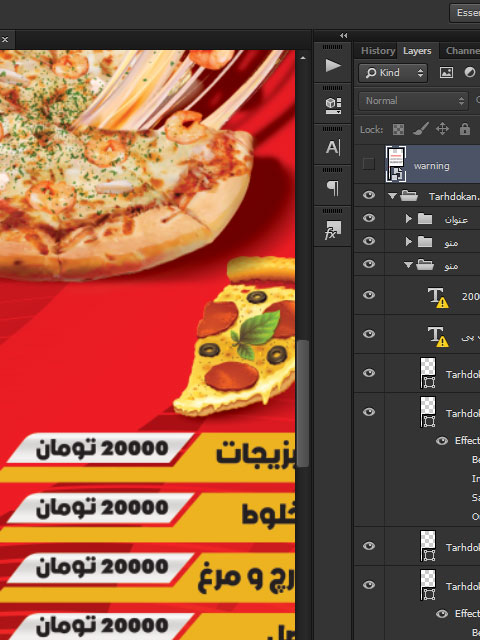Lock transparent pixels checkerboard icon
The width and height of the screenshot is (480, 640).
tap(398, 129)
